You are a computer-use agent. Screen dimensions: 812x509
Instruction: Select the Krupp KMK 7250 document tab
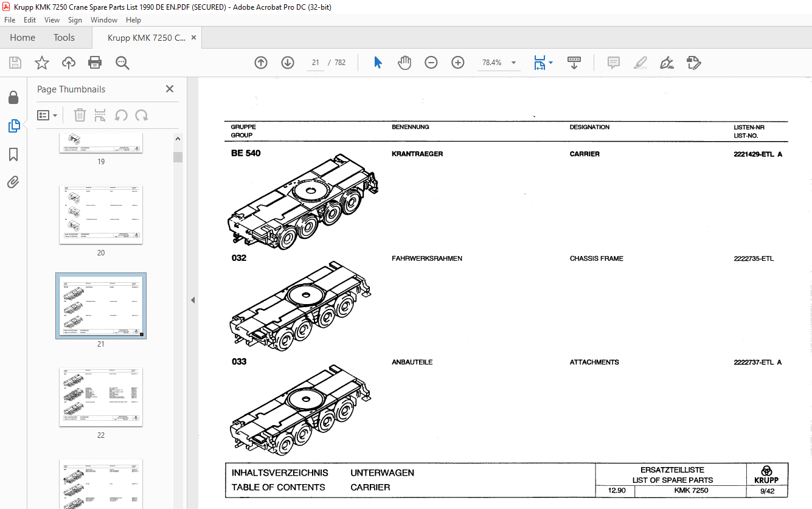tap(147, 38)
